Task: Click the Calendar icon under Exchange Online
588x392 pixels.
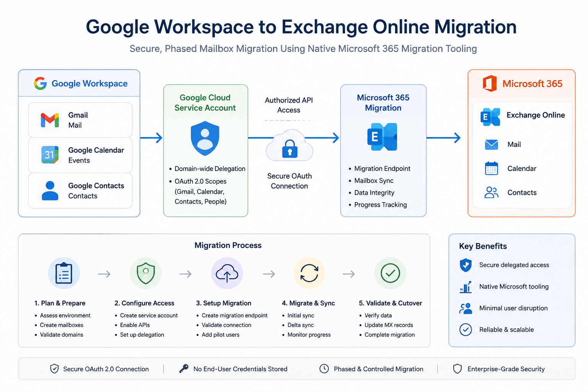Action: click(x=492, y=168)
